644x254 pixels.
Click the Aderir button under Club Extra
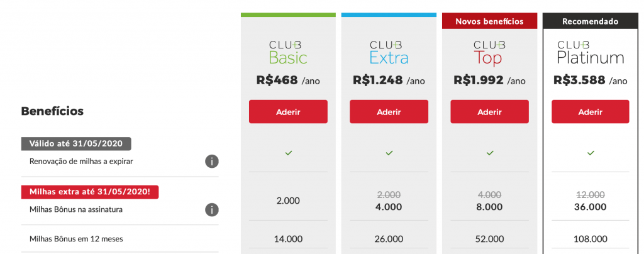(389, 112)
